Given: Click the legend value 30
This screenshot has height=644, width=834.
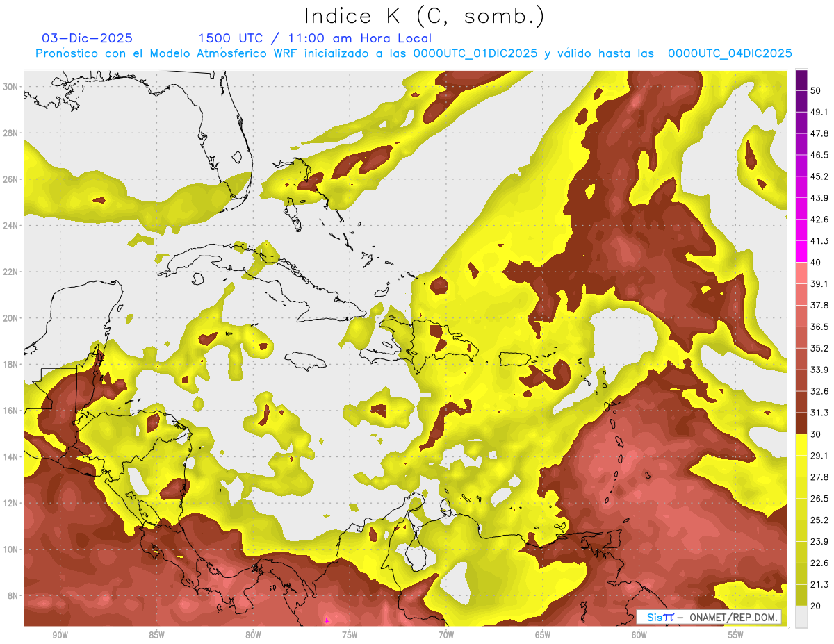Looking at the screenshot, I should coord(817,434).
